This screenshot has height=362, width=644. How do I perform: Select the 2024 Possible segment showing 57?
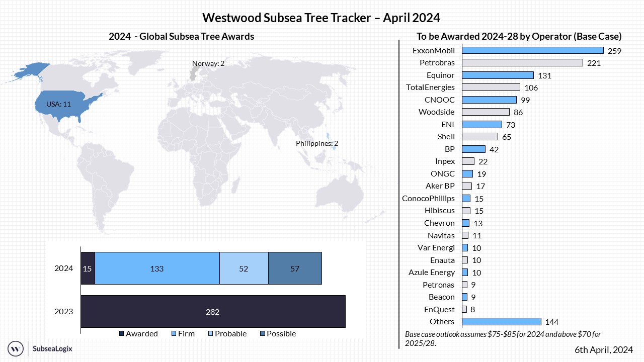coord(295,268)
